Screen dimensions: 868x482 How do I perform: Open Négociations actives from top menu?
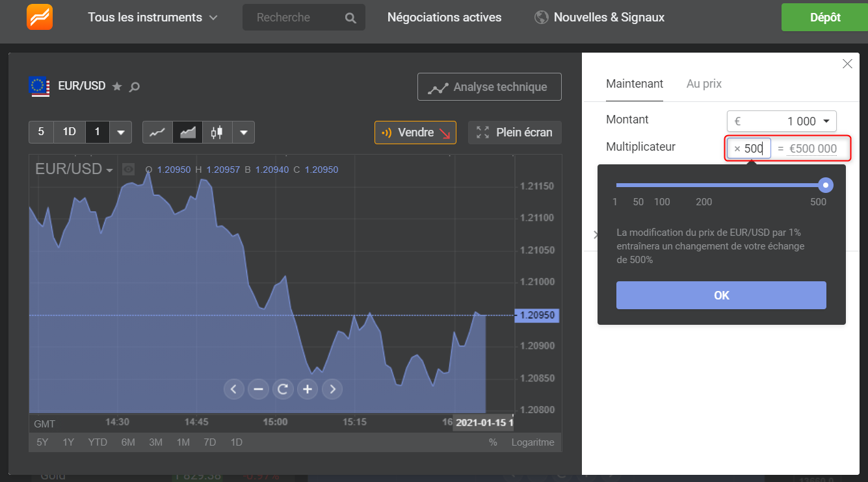click(x=444, y=17)
